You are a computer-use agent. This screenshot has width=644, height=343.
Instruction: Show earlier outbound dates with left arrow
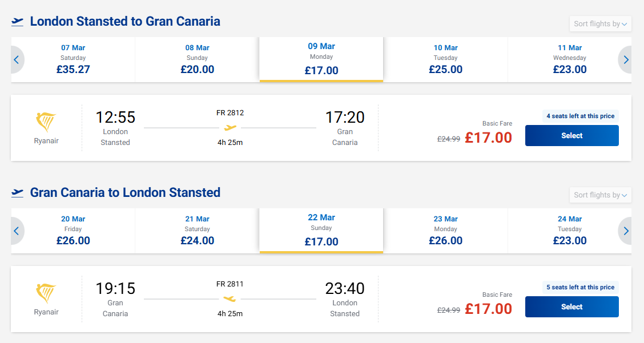coord(17,60)
